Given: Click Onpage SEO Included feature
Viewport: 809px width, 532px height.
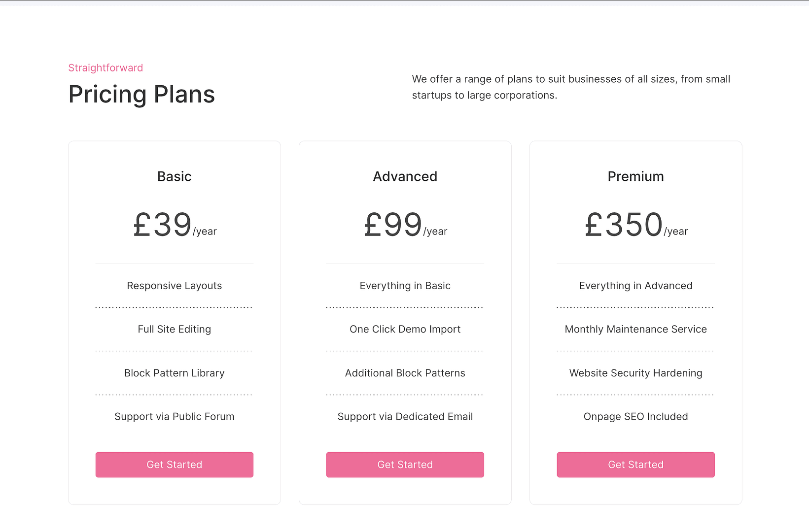Looking at the screenshot, I should (x=636, y=417).
